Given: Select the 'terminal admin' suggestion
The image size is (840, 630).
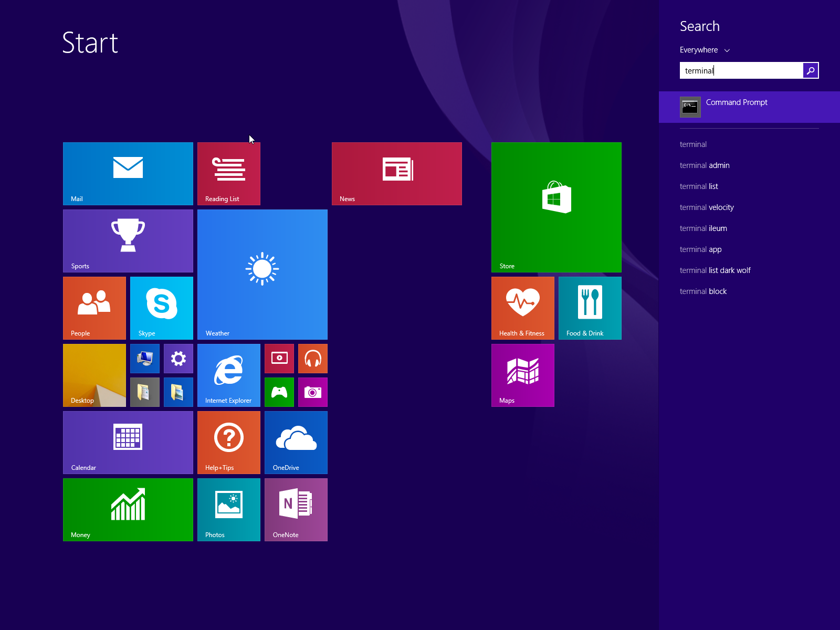Looking at the screenshot, I should click(705, 165).
